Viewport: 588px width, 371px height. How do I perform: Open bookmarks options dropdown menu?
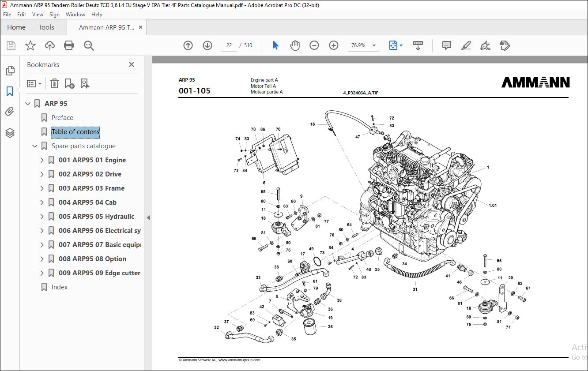click(x=34, y=83)
